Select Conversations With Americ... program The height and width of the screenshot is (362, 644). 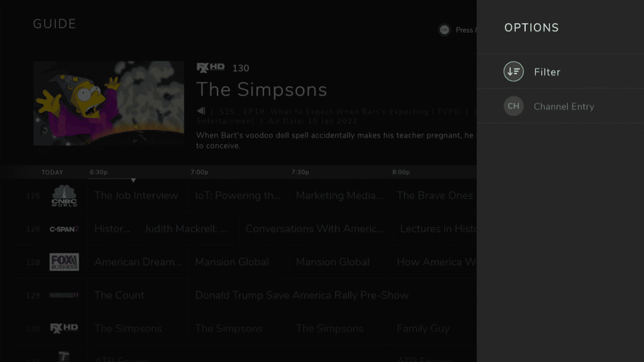point(314,229)
